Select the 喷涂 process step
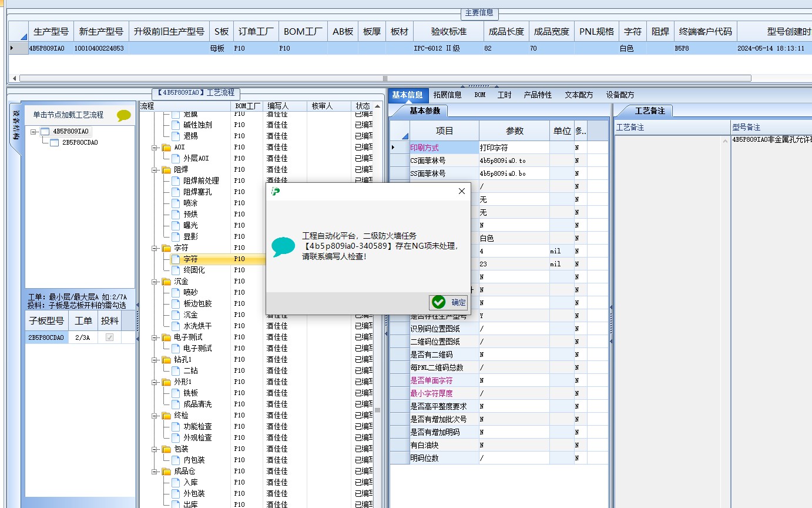The width and height of the screenshot is (812, 508). coord(190,203)
